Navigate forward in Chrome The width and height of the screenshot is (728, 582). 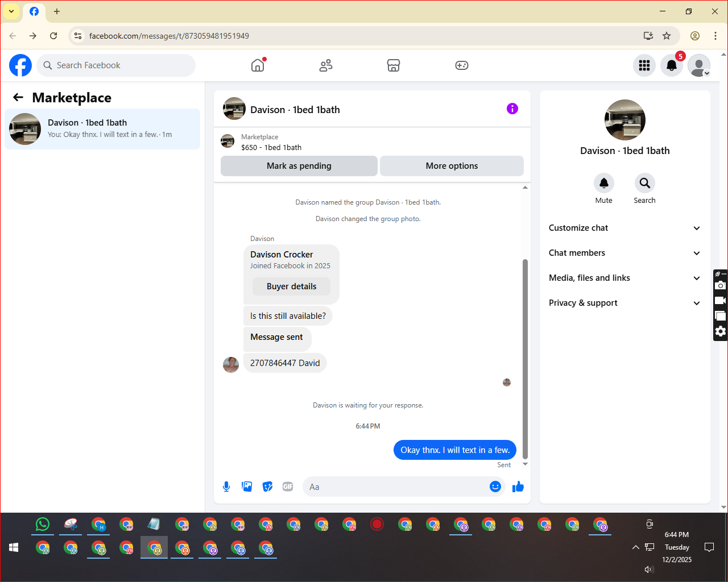(x=33, y=36)
